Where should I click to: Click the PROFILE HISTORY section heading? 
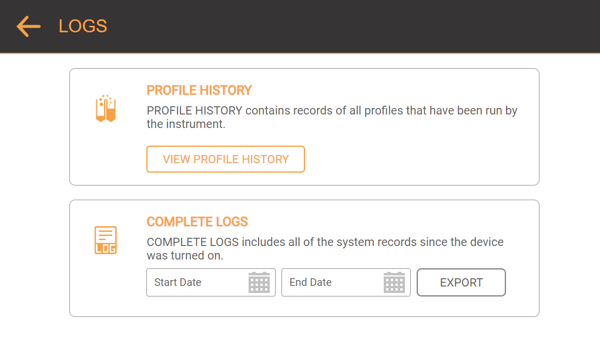pyautogui.click(x=198, y=90)
